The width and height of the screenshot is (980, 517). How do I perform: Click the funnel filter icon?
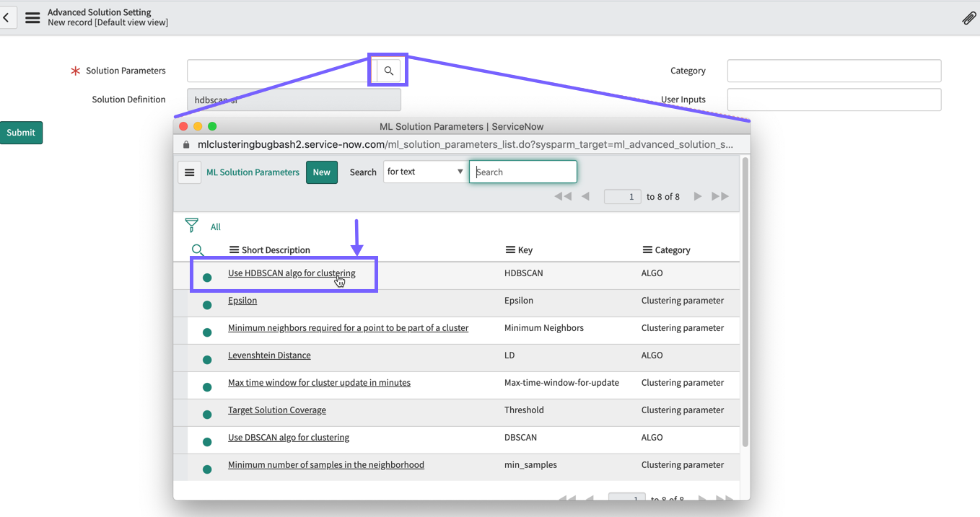191,226
